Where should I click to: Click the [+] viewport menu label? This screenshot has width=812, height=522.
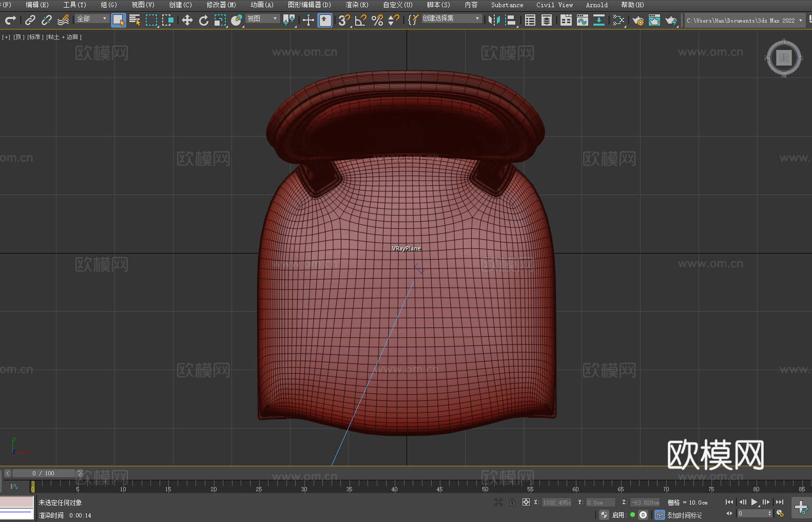click(x=6, y=37)
